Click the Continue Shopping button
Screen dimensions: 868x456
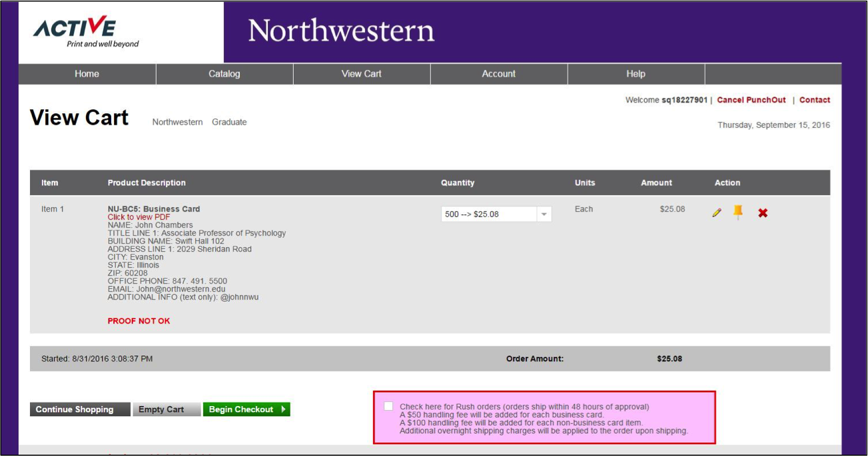coord(80,409)
